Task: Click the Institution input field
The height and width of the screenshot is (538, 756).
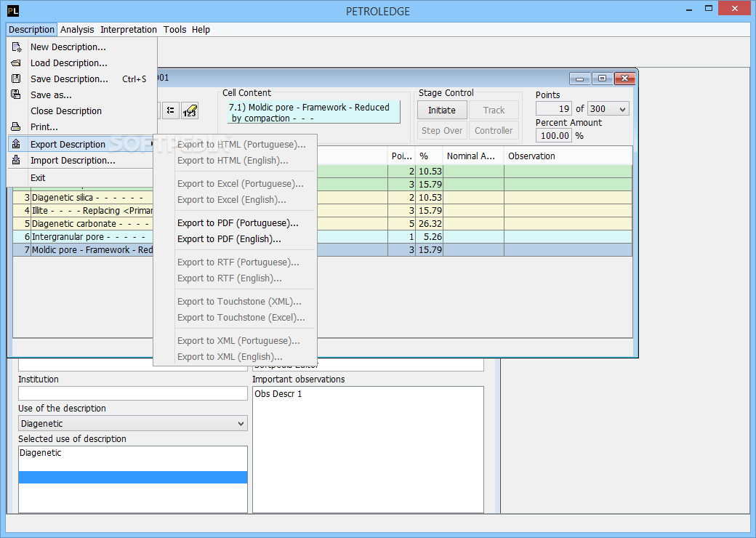Action: pyautogui.click(x=132, y=393)
